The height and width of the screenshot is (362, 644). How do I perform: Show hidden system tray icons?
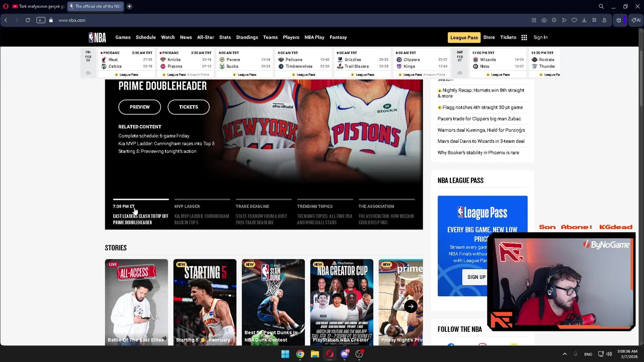click(x=565, y=354)
